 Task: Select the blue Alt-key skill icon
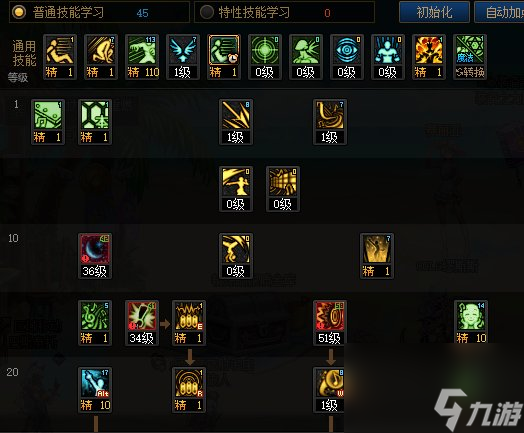point(95,383)
